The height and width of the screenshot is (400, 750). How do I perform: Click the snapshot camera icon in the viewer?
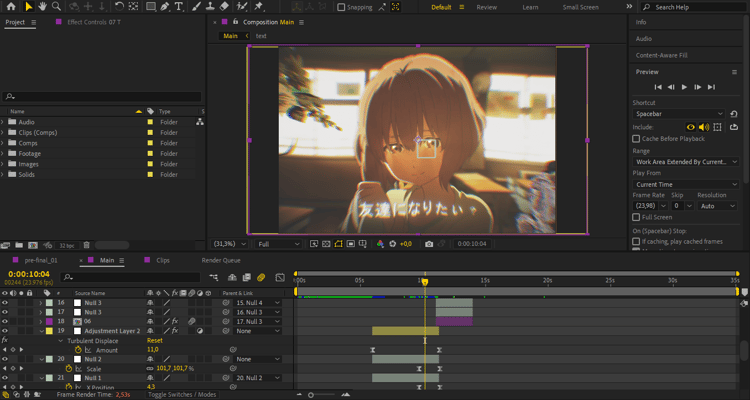(429, 244)
